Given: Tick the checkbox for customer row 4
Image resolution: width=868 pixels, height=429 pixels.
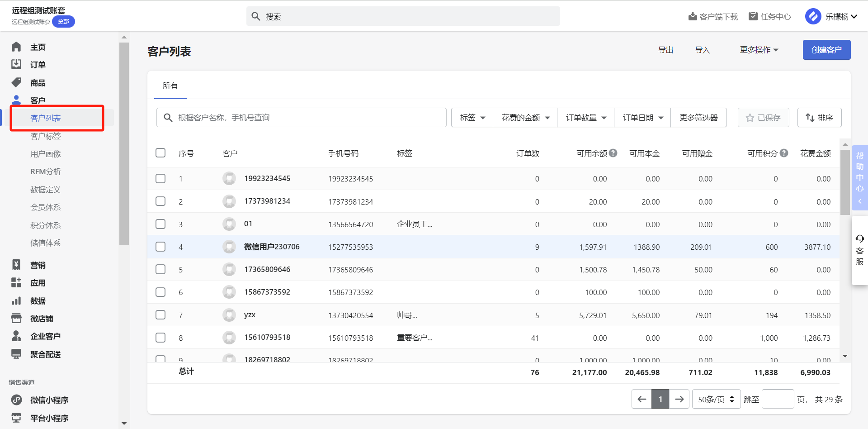Looking at the screenshot, I should (160, 247).
